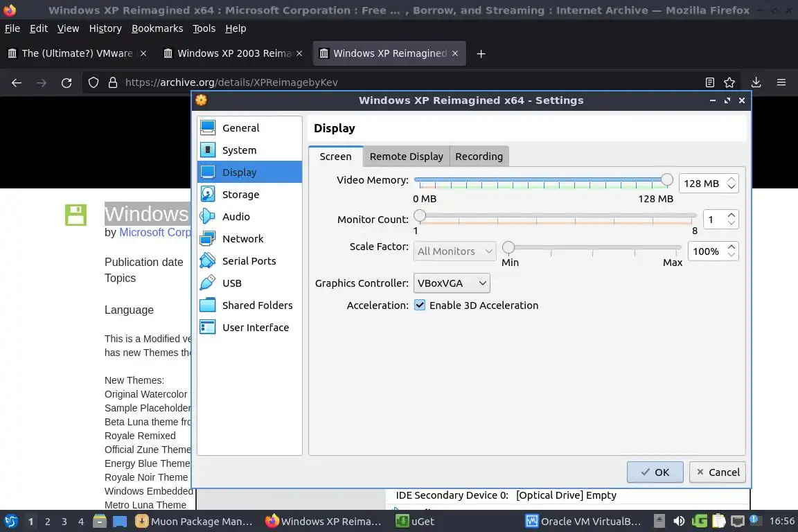
Task: Switch to Recording tab
Action: pos(479,157)
